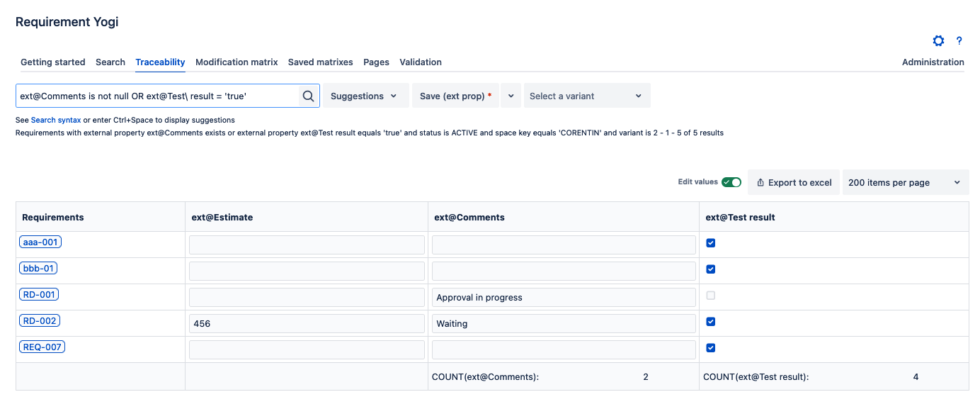Open the settings gear icon
This screenshot has width=980, height=409.
[x=938, y=41]
